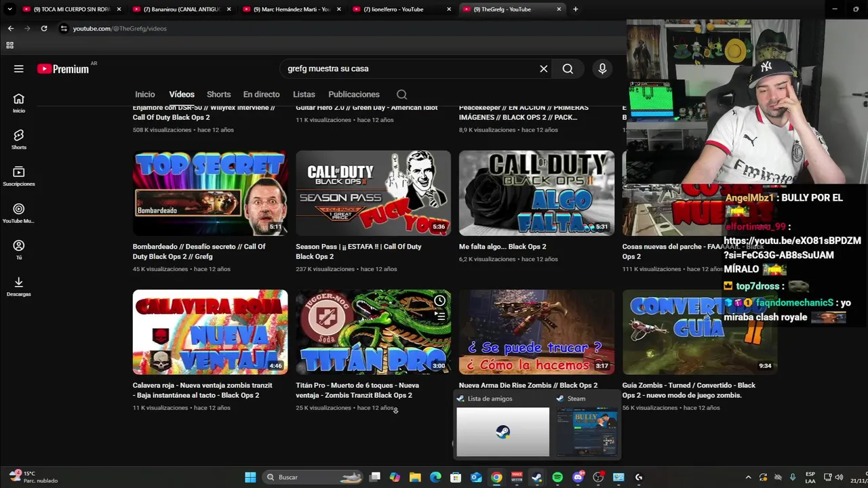Open Suscripciones in the sidebar
The width and height of the screenshot is (868, 488).
pos(19,176)
